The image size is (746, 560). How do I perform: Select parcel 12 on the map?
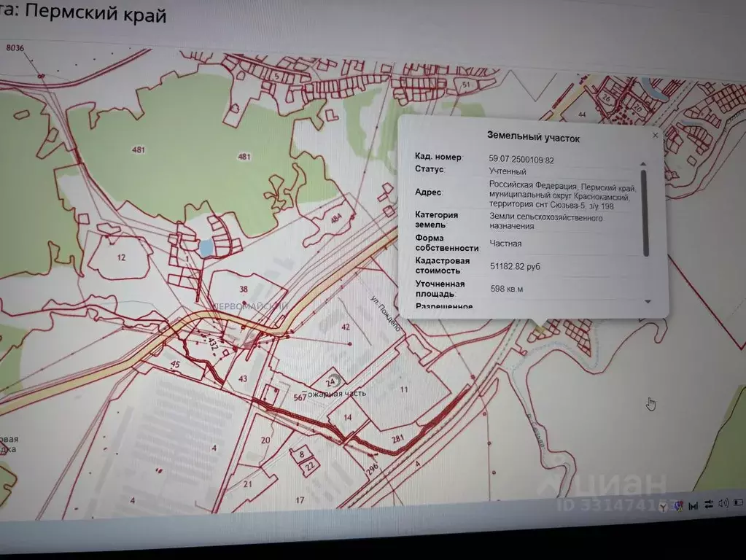[x=121, y=257]
